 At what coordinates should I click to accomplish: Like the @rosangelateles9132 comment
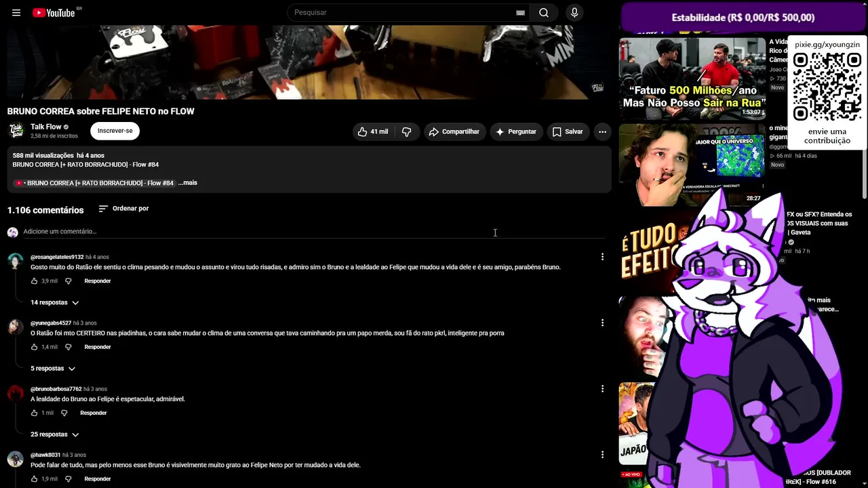coord(35,281)
